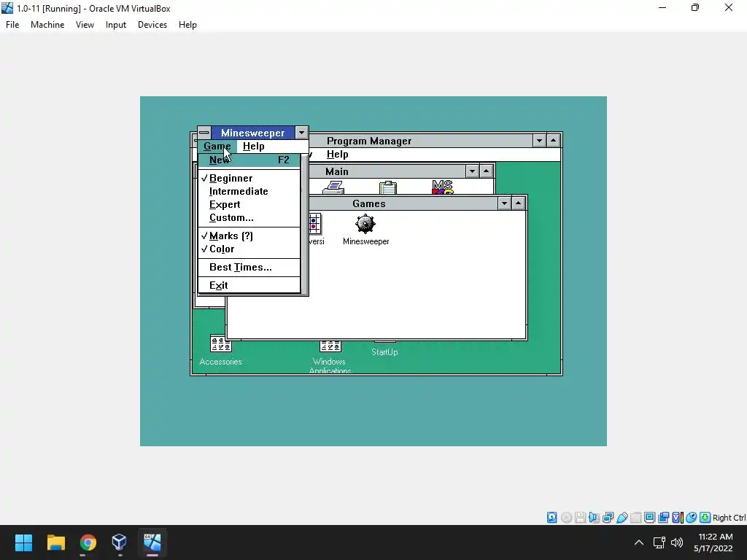
Task: Select the MS-DOS icon in the Main window
Action: 443,187
